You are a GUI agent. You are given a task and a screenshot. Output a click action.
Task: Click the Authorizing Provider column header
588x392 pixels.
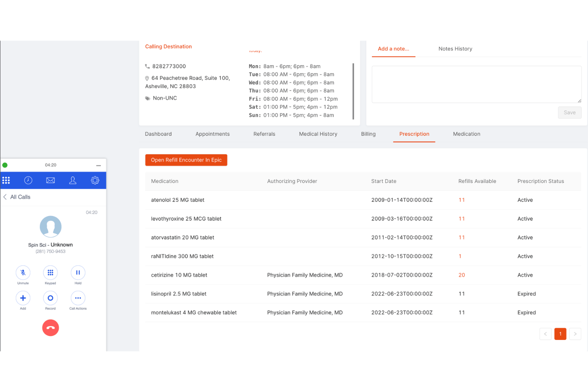(x=292, y=181)
